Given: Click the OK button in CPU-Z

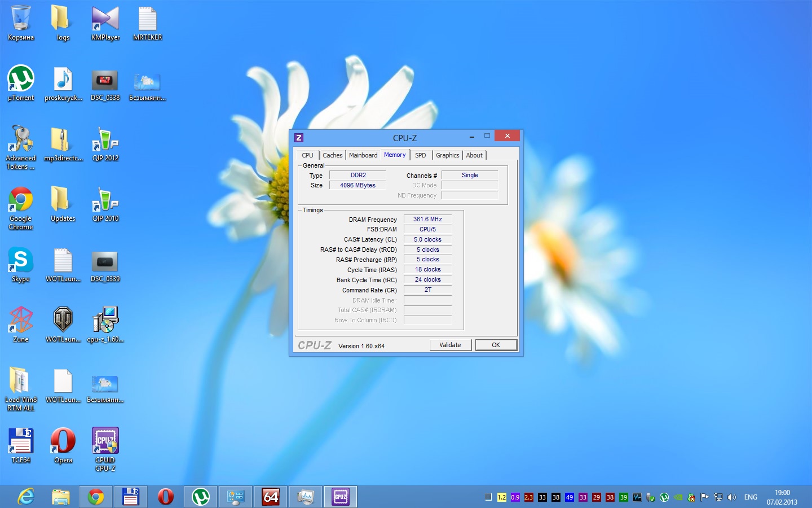Looking at the screenshot, I should tap(496, 345).
